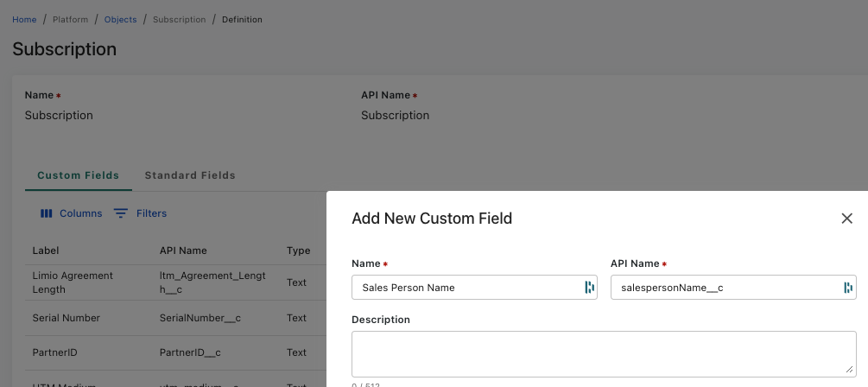Click the Subscription breadcrumb item
Viewport: 868px width, 387px height.
(x=179, y=20)
